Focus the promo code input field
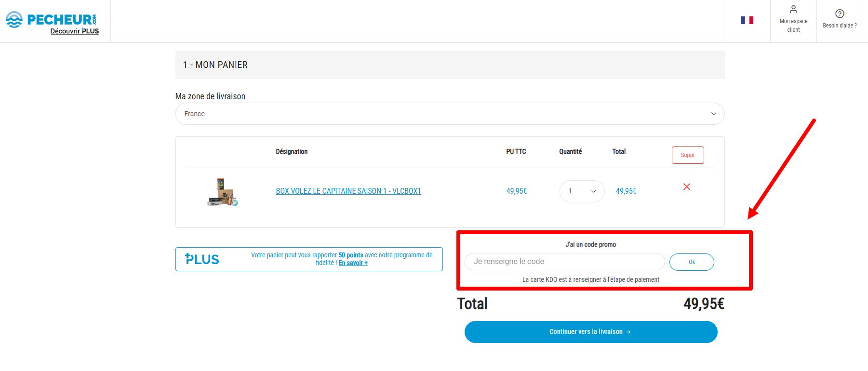The width and height of the screenshot is (868, 371). coord(564,262)
